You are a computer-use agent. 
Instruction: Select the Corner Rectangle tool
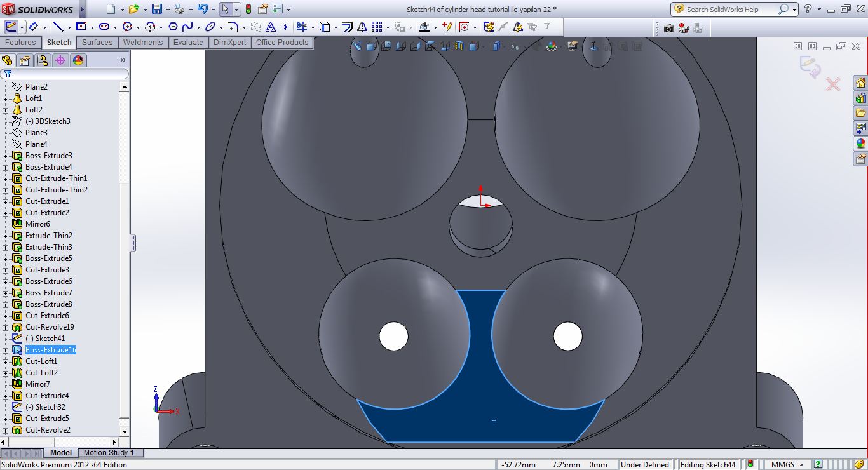(81, 27)
